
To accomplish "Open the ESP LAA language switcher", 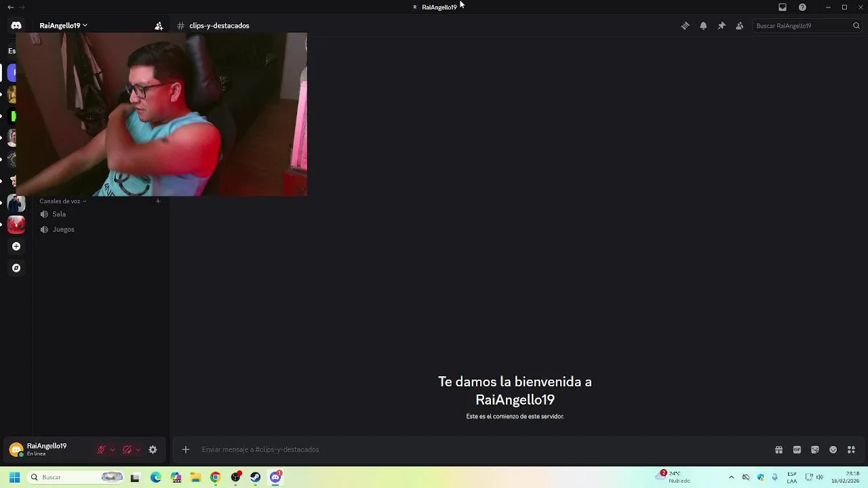I will click(792, 477).
